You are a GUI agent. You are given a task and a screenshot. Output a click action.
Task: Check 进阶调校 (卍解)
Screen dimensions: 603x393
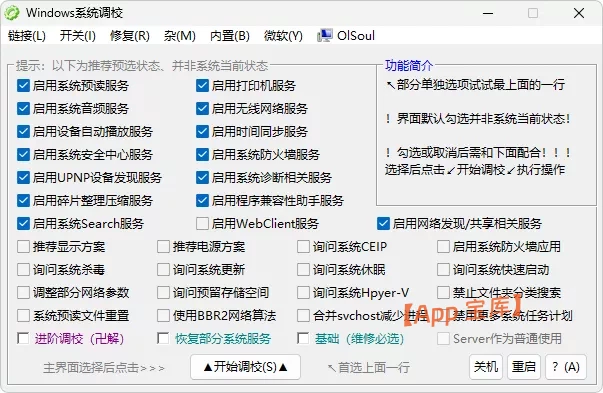[x=23, y=339]
